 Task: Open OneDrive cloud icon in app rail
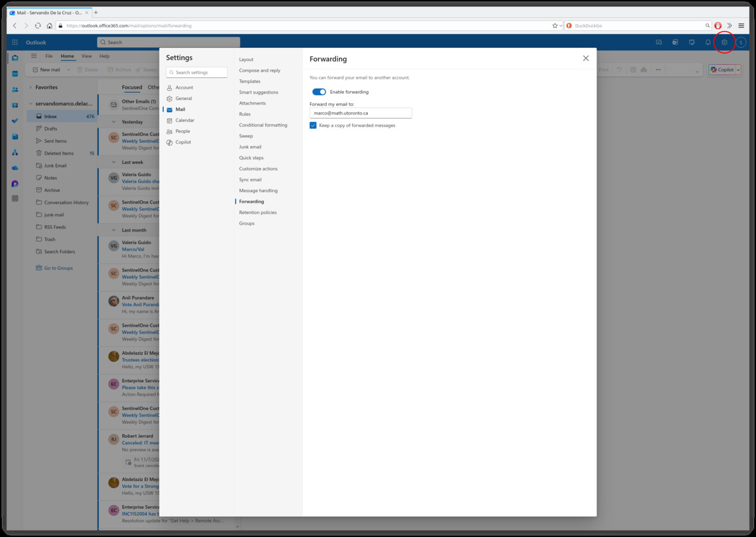(x=15, y=167)
